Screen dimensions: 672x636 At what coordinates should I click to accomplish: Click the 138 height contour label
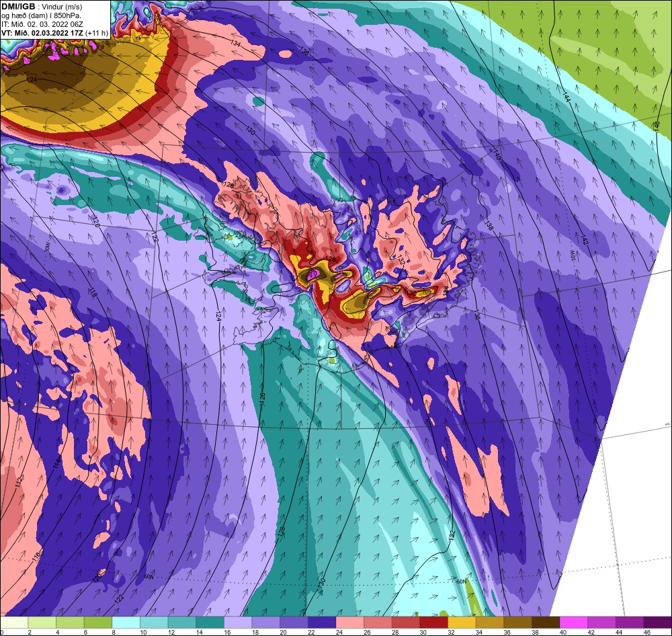[x=489, y=226]
